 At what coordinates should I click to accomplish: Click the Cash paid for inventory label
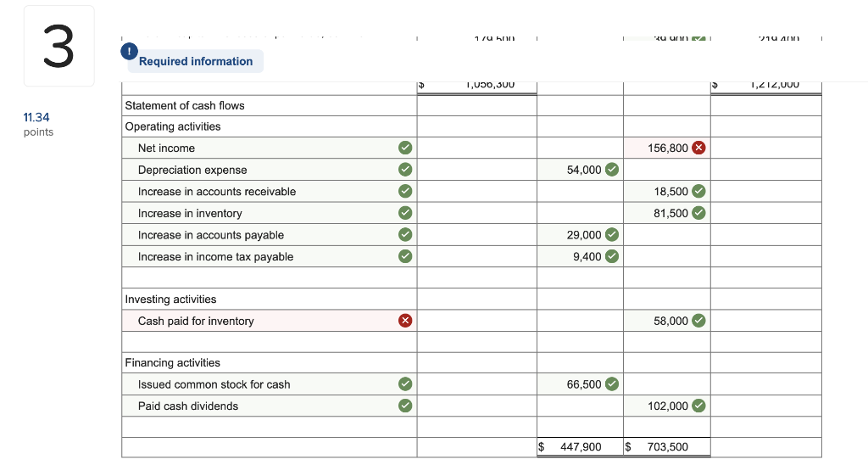pos(196,321)
